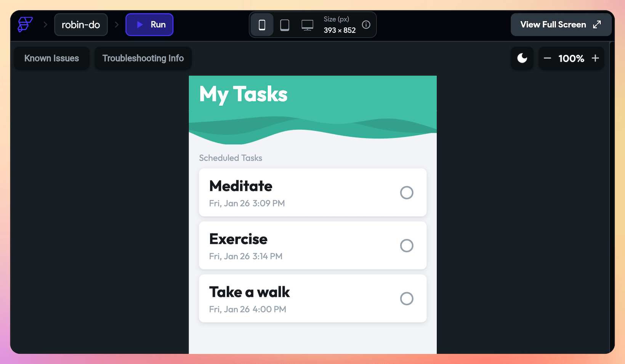Open the Known Issues panel
This screenshot has width=625, height=364.
click(x=51, y=58)
